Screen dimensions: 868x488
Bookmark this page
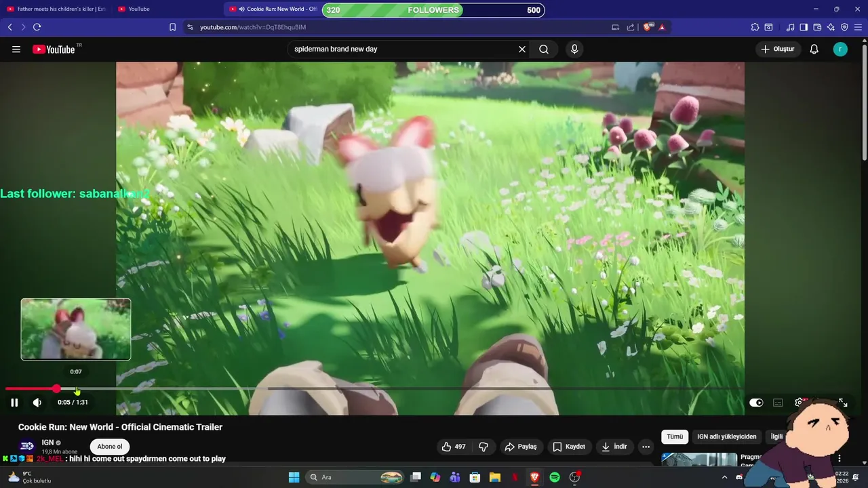tap(172, 27)
